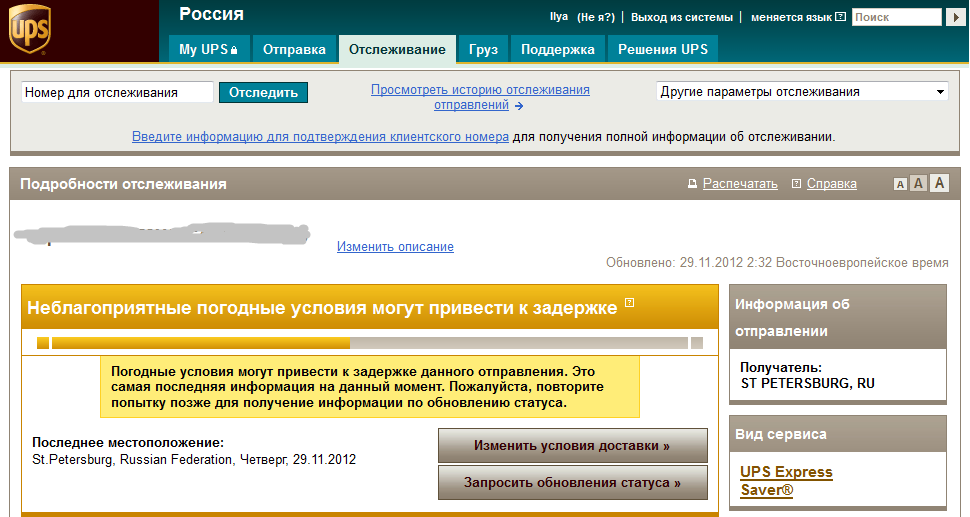
Task: Click the Обновлено: 29.11.2012 2:32 timestamp
Action: [777, 262]
